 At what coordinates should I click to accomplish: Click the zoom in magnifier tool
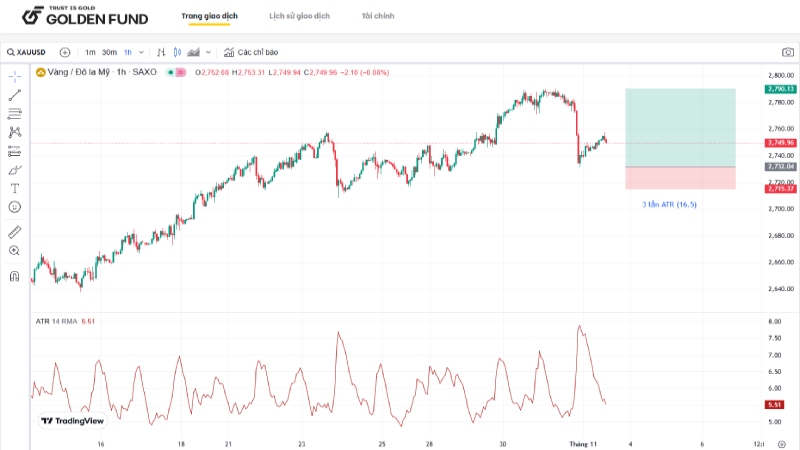pos(14,250)
